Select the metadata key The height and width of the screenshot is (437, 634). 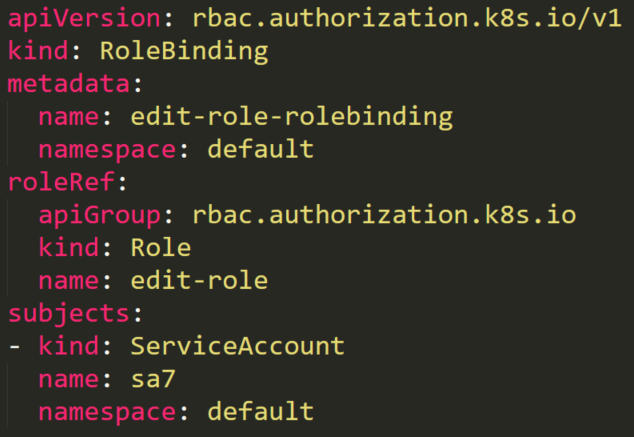69,84
